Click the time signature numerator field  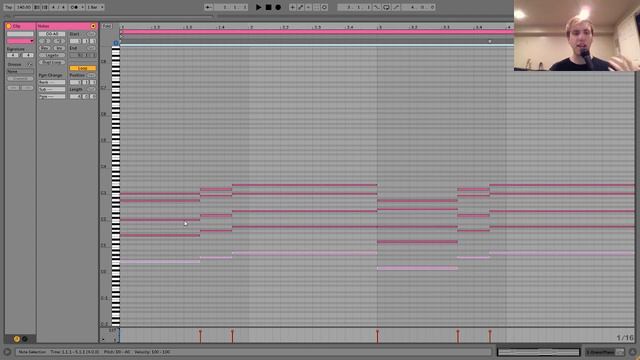[13, 55]
